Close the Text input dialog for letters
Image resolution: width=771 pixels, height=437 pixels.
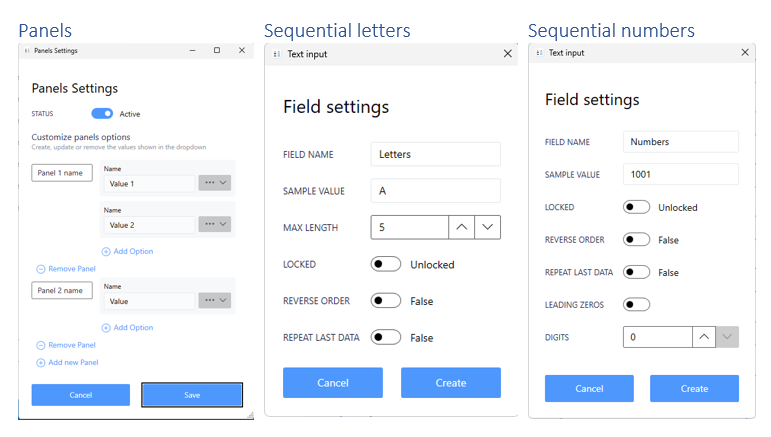[507, 54]
